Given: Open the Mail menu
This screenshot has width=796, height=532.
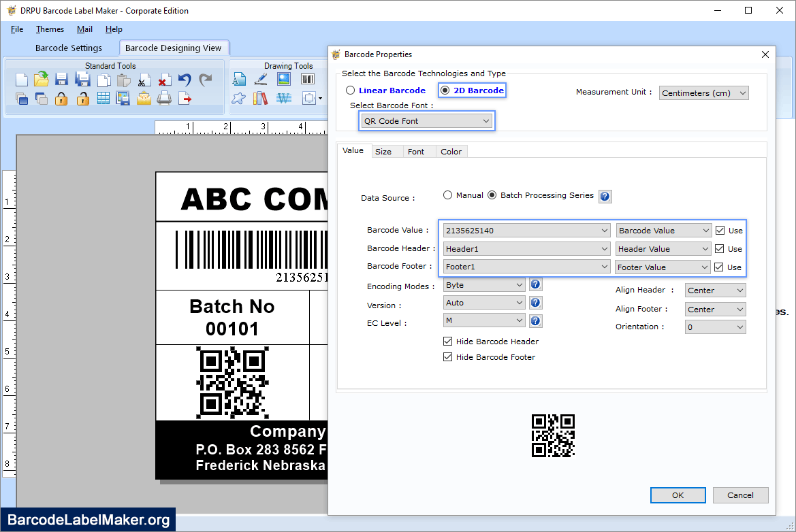Looking at the screenshot, I should (84, 29).
